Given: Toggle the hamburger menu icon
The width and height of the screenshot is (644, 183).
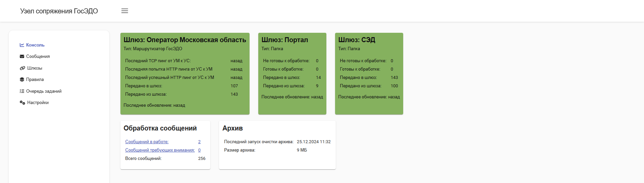Looking at the screenshot, I should 125,11.
